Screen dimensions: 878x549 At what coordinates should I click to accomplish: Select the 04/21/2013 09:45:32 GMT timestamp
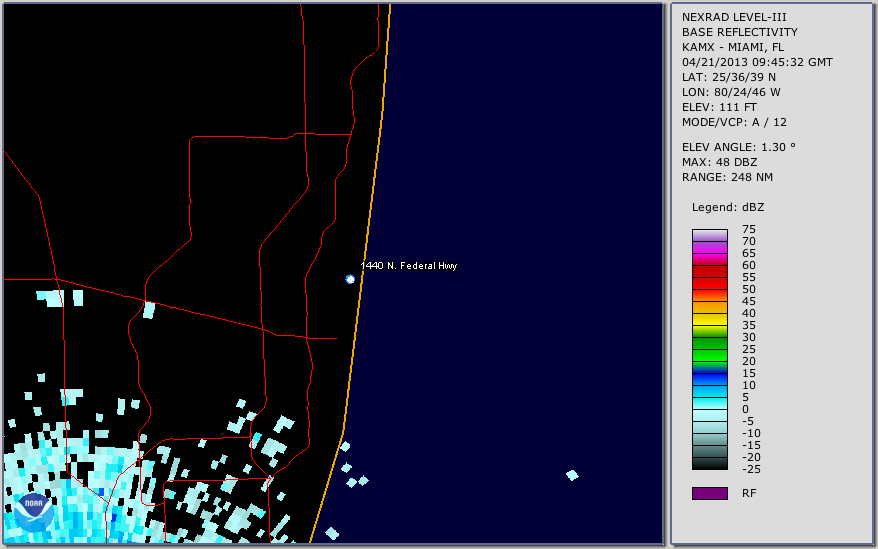[x=757, y=62]
